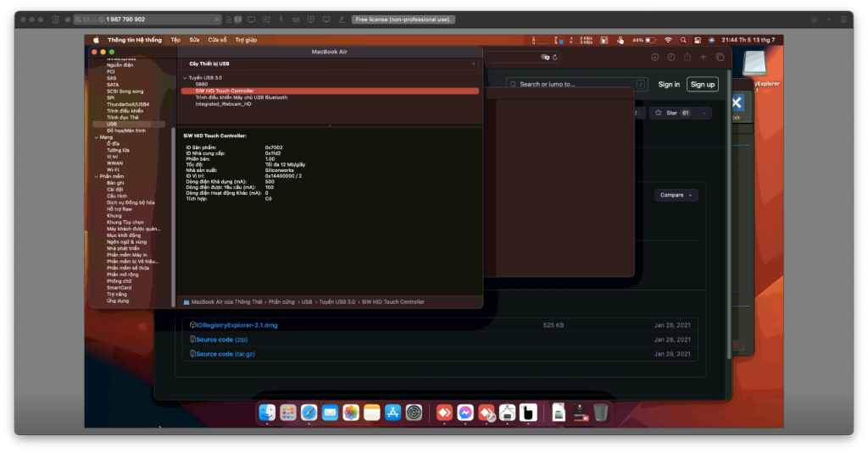The height and width of the screenshot is (453, 868).
Task: Click the Siri icon in the menu bar
Action: click(712, 40)
